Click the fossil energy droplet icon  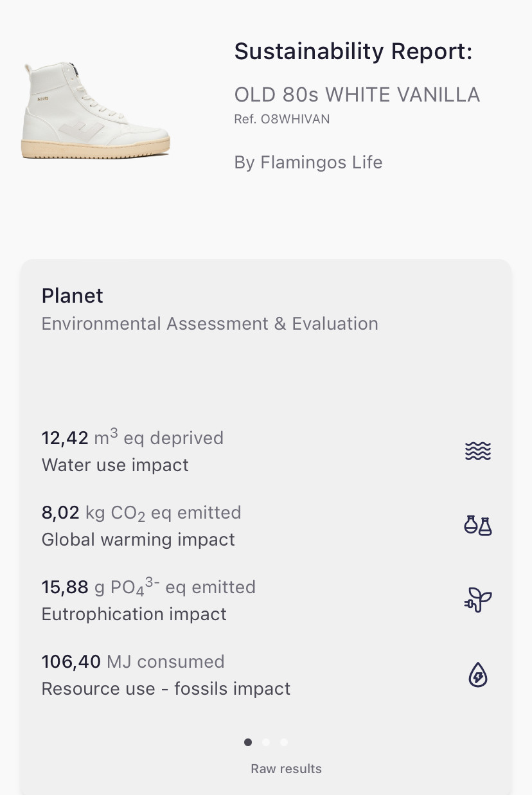477,675
